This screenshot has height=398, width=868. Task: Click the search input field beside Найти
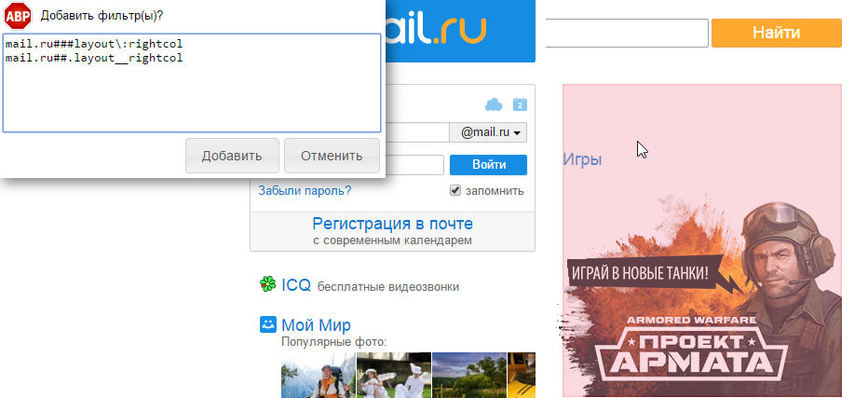627,34
